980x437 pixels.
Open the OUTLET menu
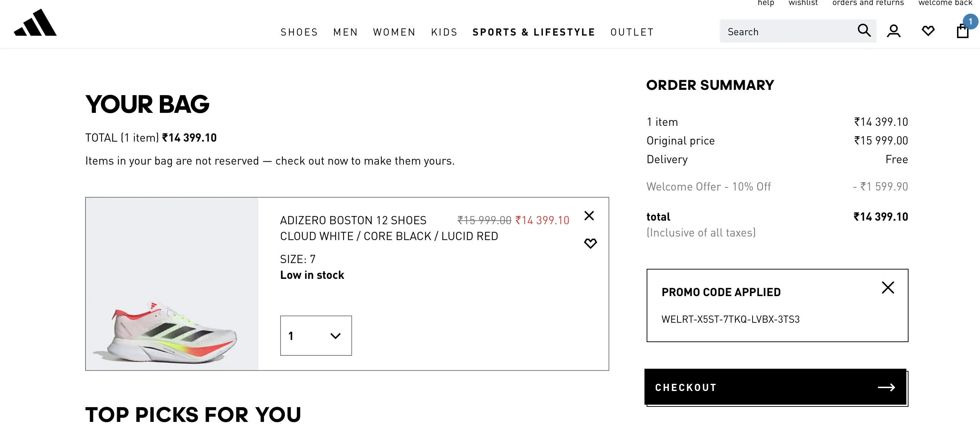(x=632, y=32)
